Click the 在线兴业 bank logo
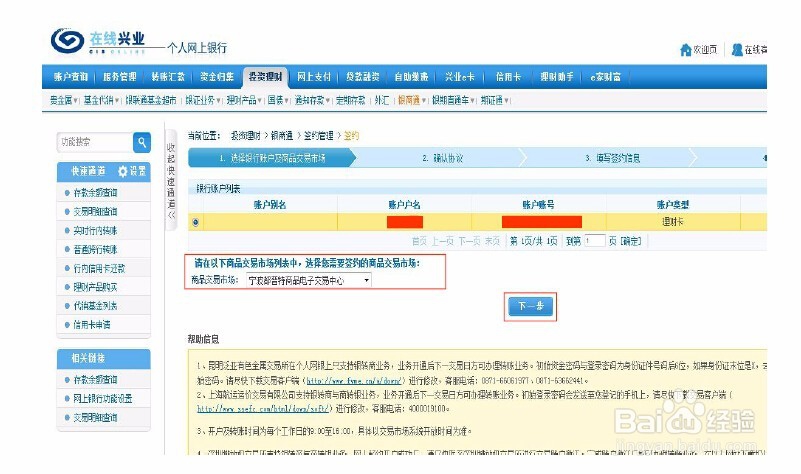This screenshot has width=801, height=474. pos(98,40)
